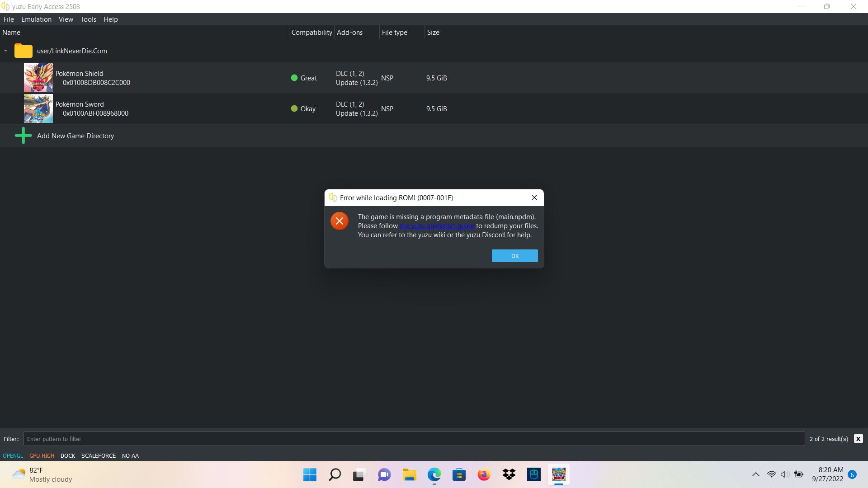The height and width of the screenshot is (488, 868).
Task: Open Windows Search from the taskbar
Action: [335, 474]
